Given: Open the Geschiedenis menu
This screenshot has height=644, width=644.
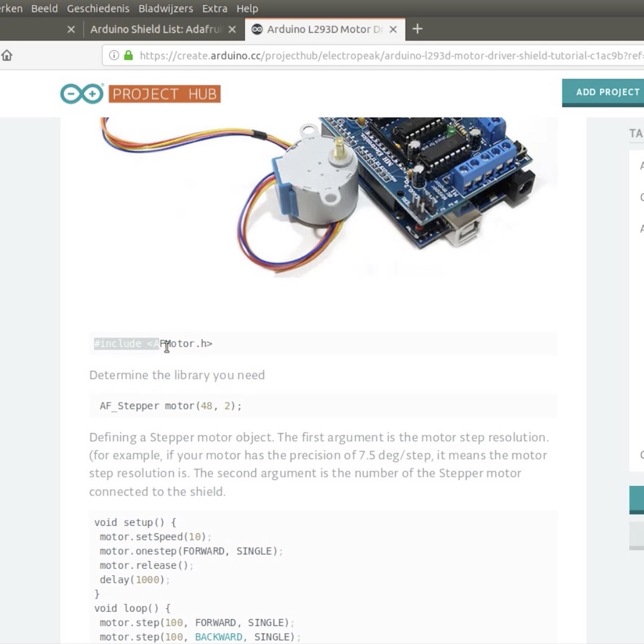Looking at the screenshot, I should [x=98, y=8].
